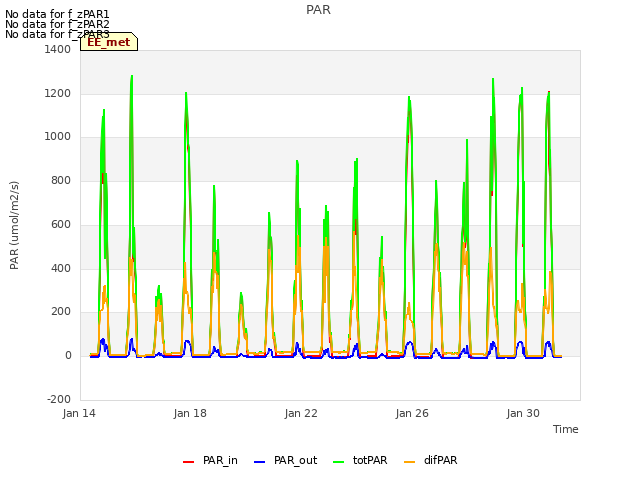The image size is (640, 480).
Task: Click the Jan 14 x-axis label
Action: coord(79,413)
